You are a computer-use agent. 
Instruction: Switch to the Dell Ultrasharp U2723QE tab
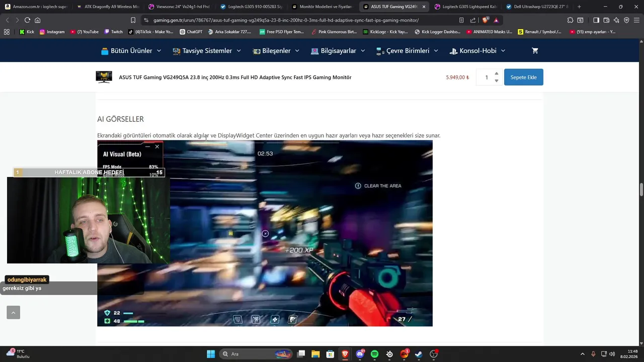[x=536, y=7]
